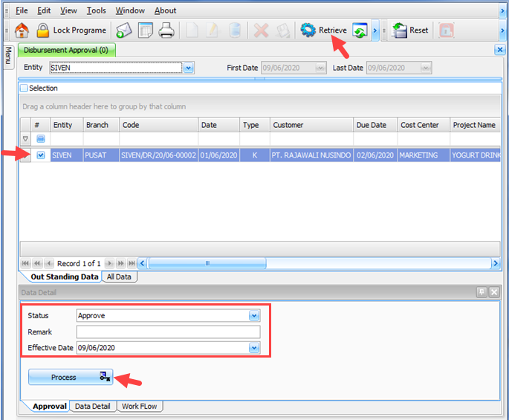The image size is (509, 420).
Task: Toggle the Selection checkbox
Action: coord(24,88)
